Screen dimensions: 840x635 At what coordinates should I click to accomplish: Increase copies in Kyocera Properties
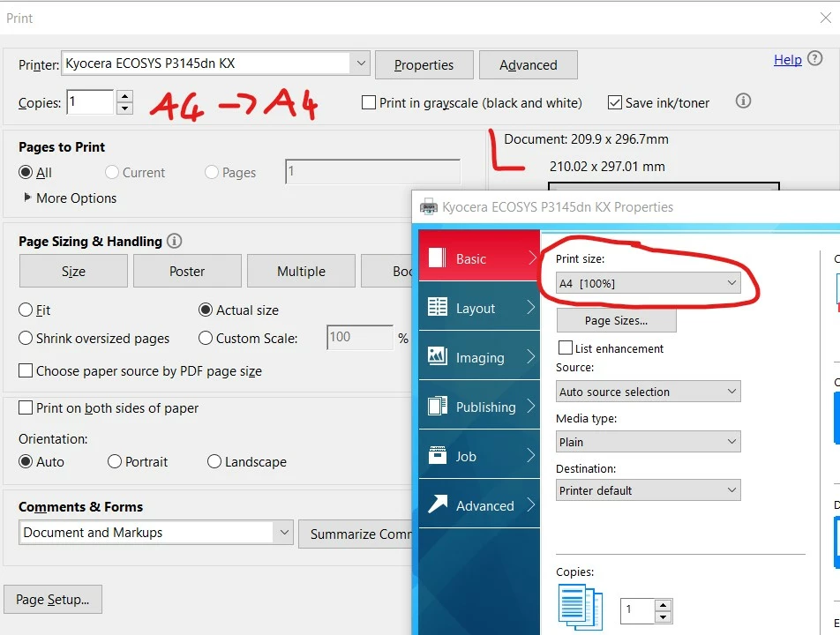click(x=664, y=605)
